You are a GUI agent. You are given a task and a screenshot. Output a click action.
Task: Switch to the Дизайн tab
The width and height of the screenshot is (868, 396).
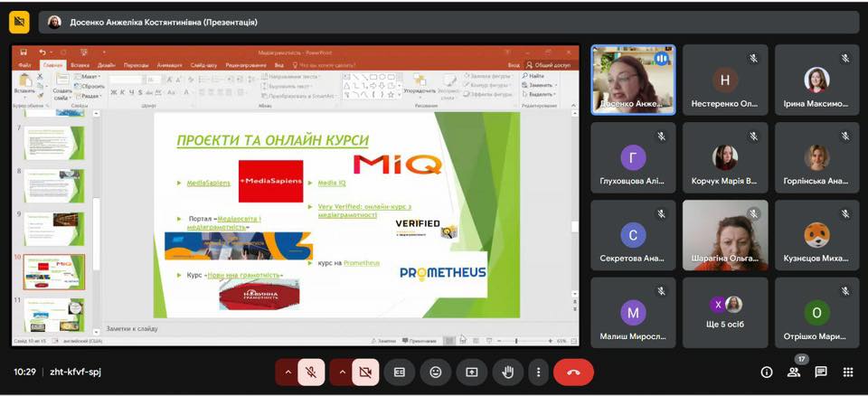(107, 65)
